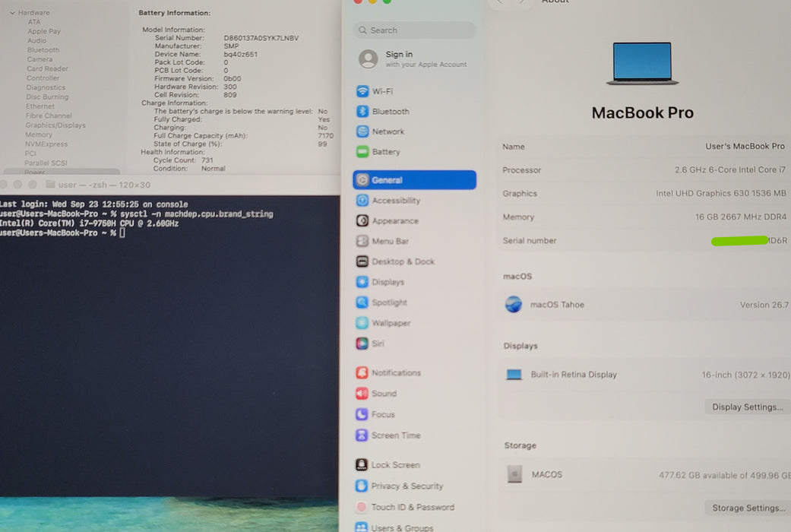
Task: Click the MACOS storage drive icon
Action: 514,474
